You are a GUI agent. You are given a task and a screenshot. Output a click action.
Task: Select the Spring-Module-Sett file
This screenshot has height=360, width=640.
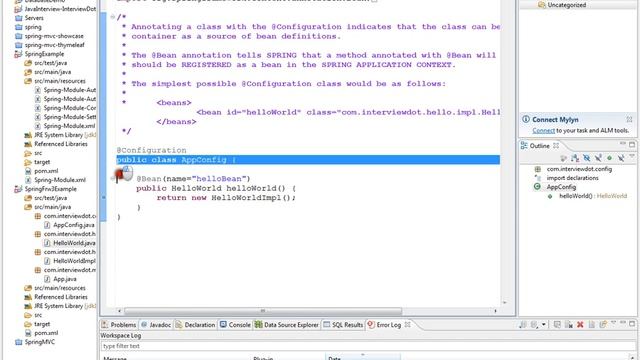[69, 117]
